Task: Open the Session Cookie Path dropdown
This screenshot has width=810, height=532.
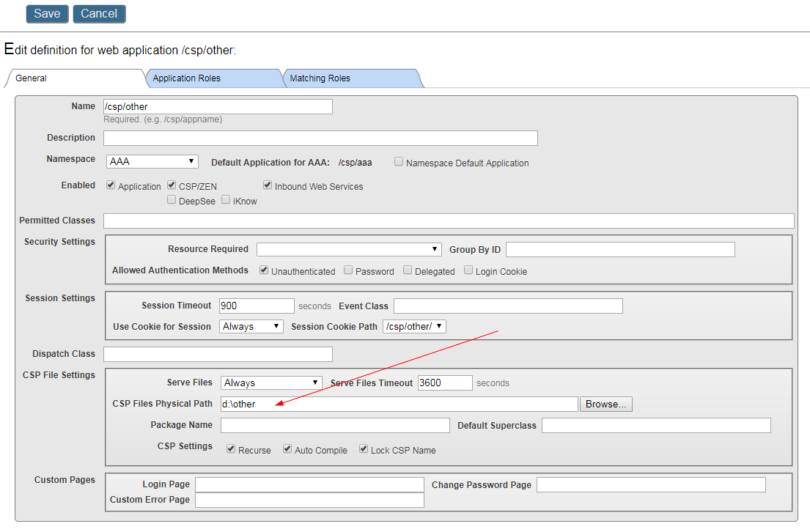Action: (x=414, y=326)
